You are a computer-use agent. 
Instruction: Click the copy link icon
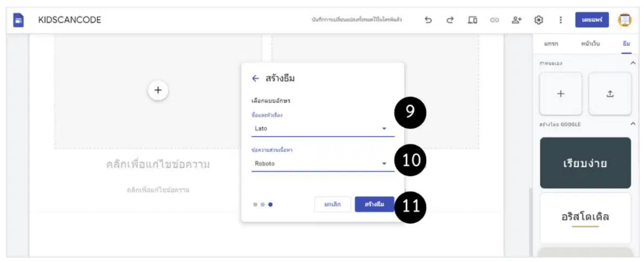coord(494,20)
